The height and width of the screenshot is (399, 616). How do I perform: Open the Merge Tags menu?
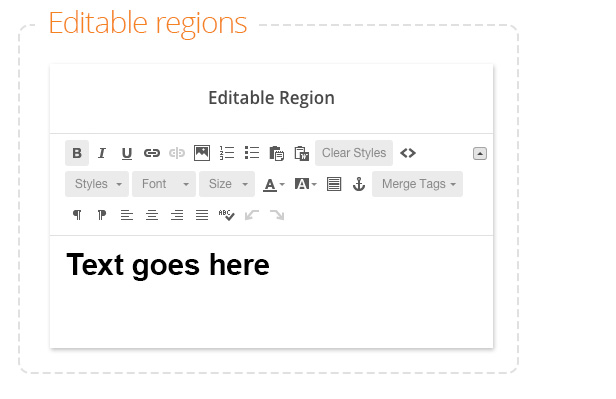[x=418, y=184]
